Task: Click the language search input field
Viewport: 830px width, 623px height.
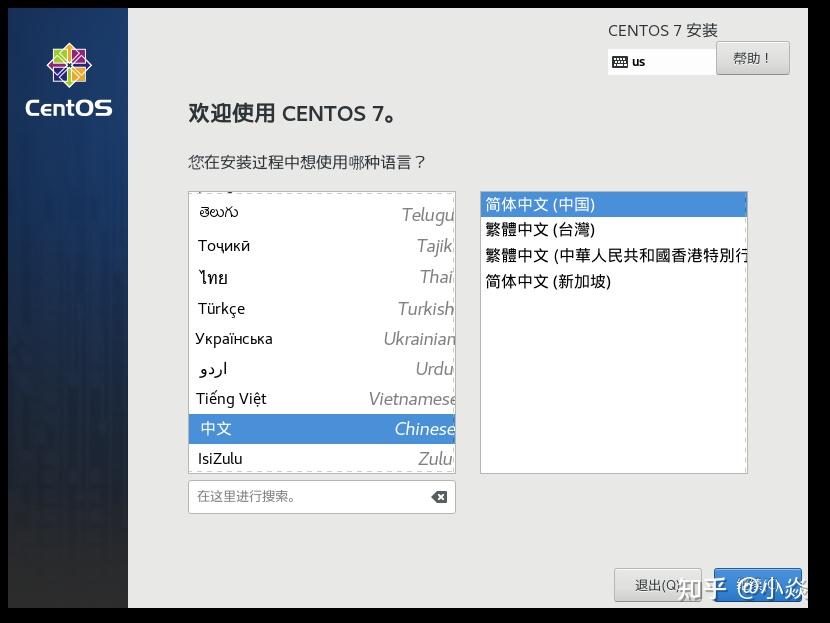Action: pyautogui.click(x=300, y=495)
